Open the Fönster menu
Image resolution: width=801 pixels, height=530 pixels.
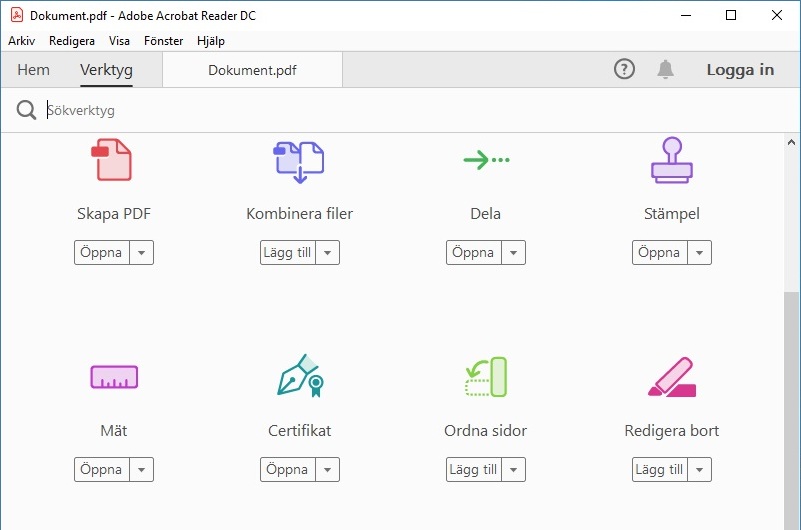[163, 41]
